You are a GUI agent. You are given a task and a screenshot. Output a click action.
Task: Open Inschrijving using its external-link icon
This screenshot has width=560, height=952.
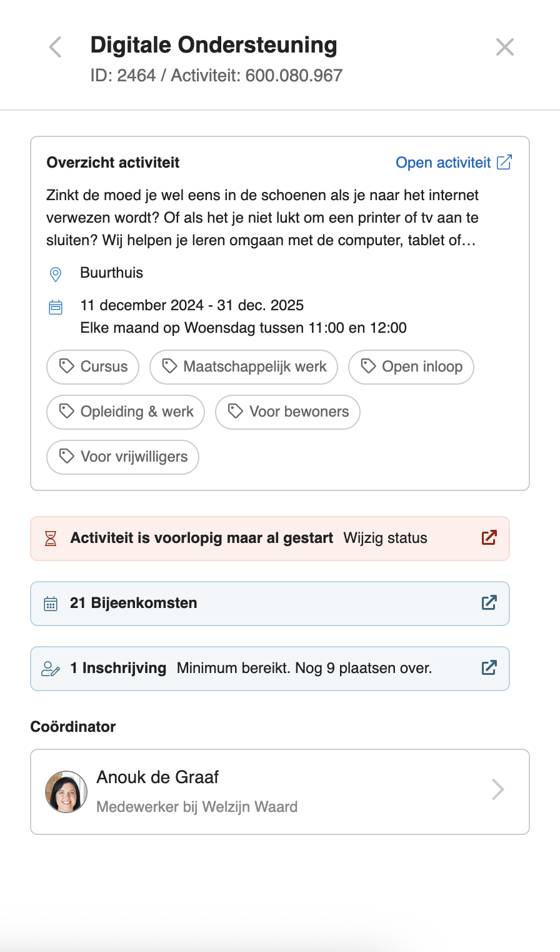pos(489,668)
